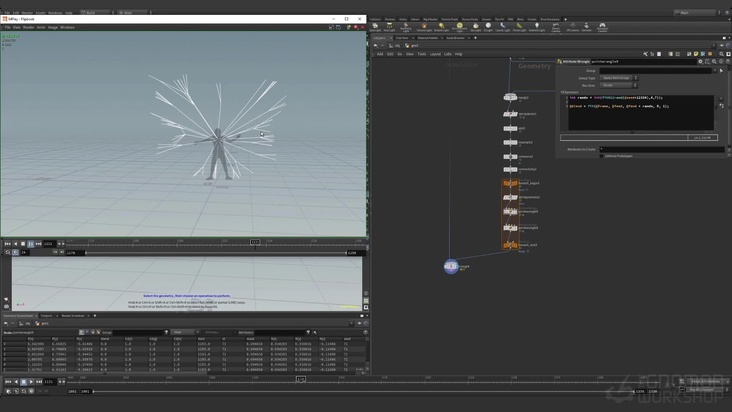This screenshot has height=412, width=732.
Task: Click the main timeline current frame marker
Action: pyautogui.click(x=301, y=379)
